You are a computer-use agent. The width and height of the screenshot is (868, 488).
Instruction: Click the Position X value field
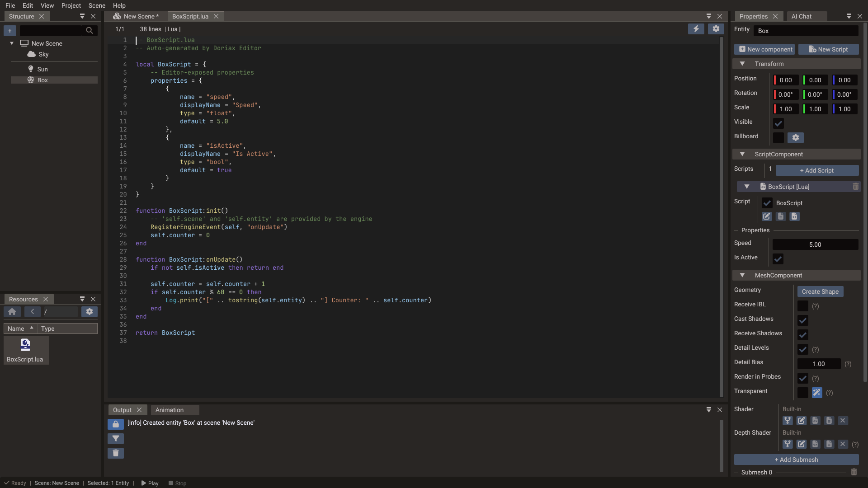786,80
